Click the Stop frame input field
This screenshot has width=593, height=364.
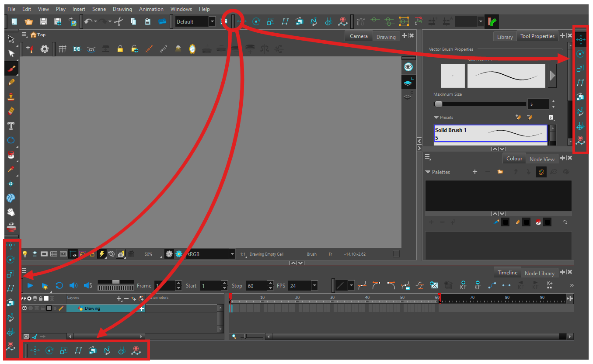click(x=256, y=286)
